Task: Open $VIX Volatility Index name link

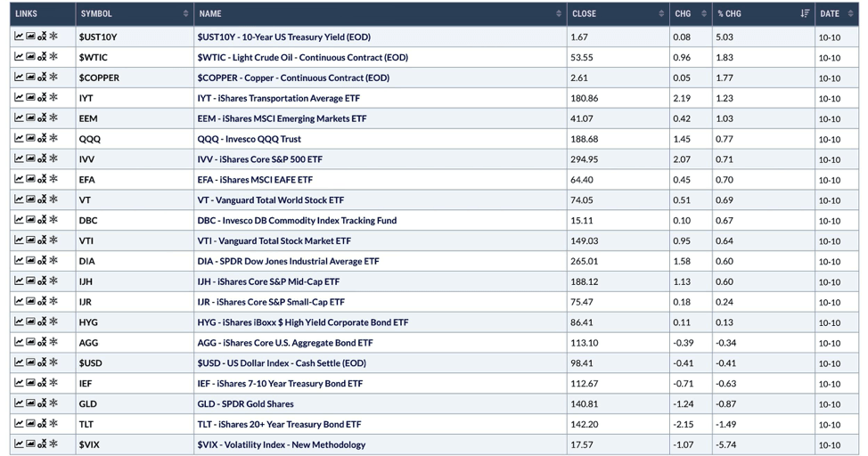Action: pyautogui.click(x=282, y=444)
